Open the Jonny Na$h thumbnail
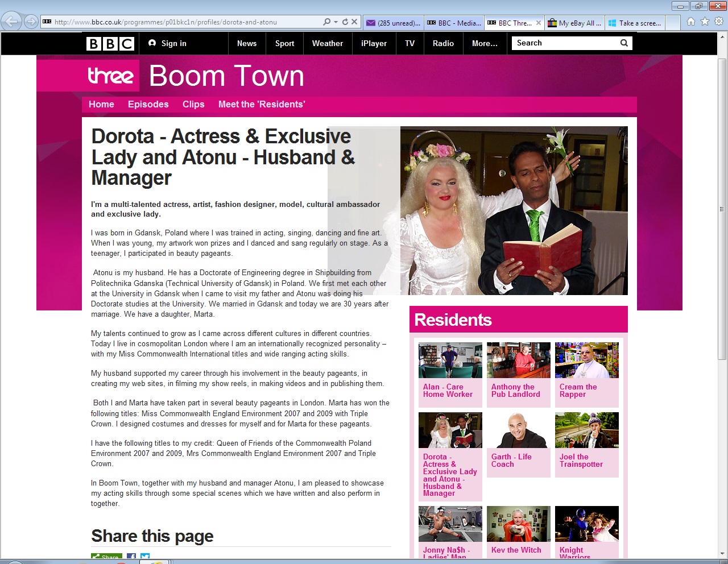The width and height of the screenshot is (728, 564). click(x=450, y=524)
